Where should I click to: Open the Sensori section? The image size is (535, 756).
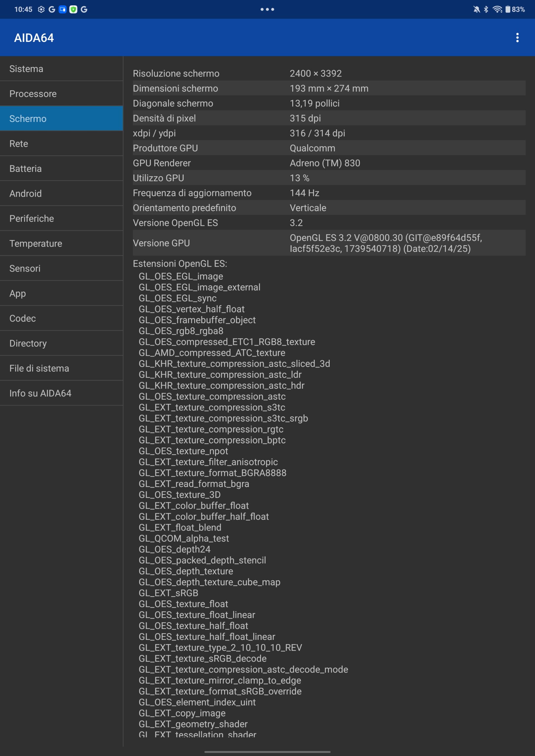point(62,268)
